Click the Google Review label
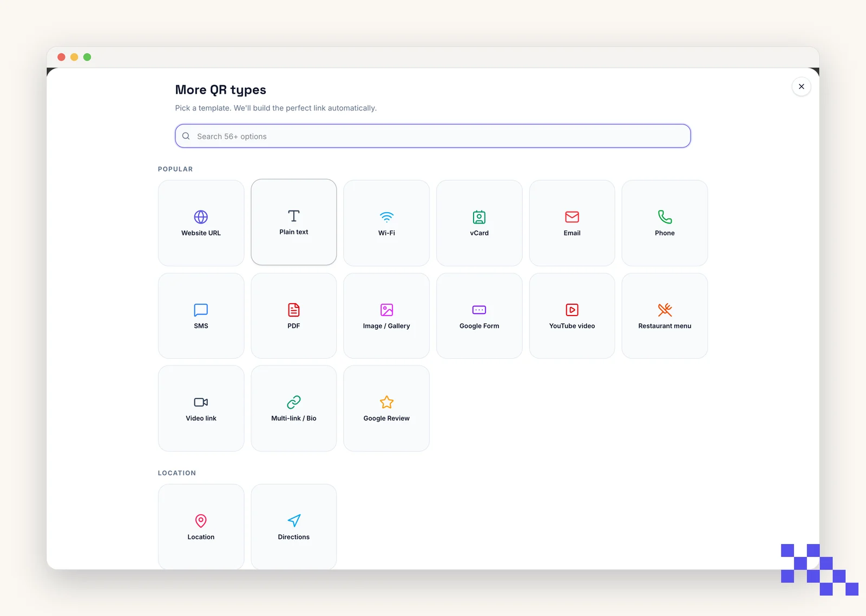Image resolution: width=866 pixels, height=616 pixels. 386,418
